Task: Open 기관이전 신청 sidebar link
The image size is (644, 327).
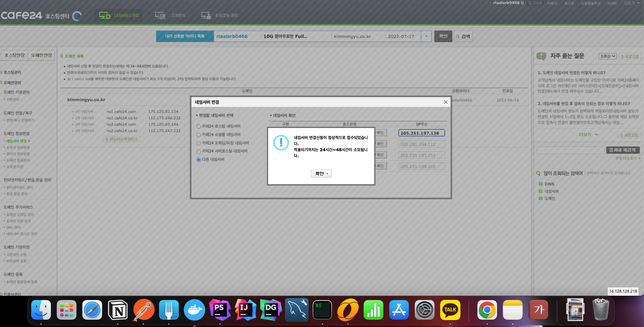Action: pos(16,255)
